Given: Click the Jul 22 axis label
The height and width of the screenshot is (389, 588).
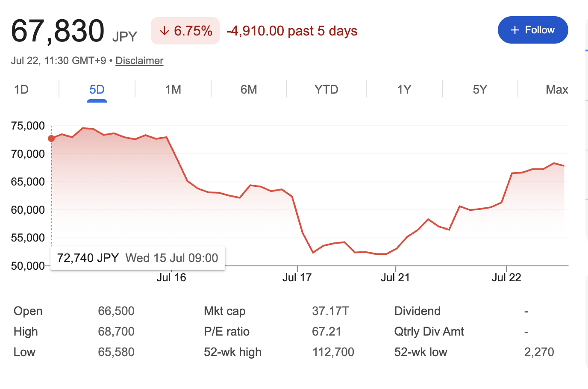Looking at the screenshot, I should coord(506,277).
